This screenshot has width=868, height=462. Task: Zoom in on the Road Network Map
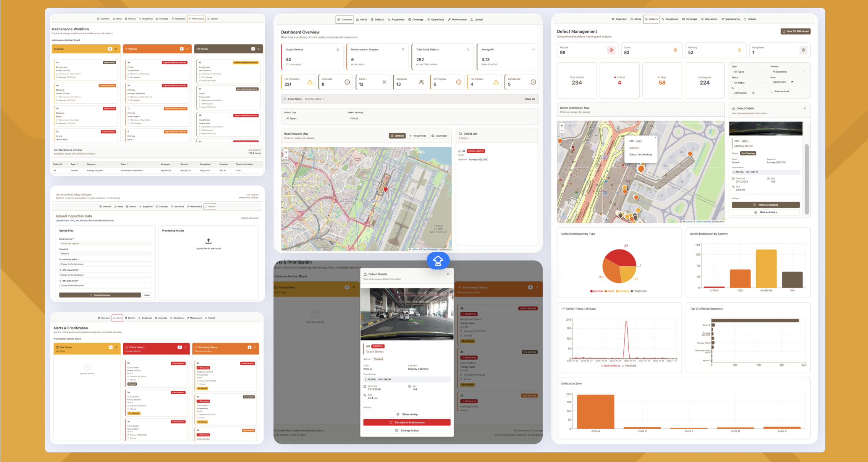pos(286,152)
